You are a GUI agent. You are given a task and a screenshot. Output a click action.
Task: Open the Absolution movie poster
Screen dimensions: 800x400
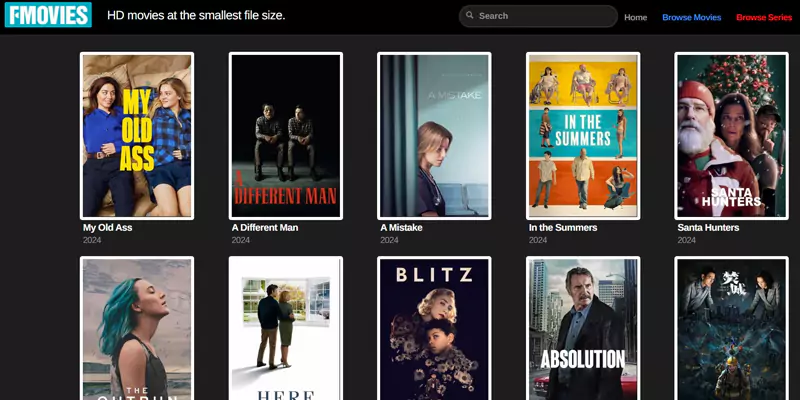[x=583, y=328]
